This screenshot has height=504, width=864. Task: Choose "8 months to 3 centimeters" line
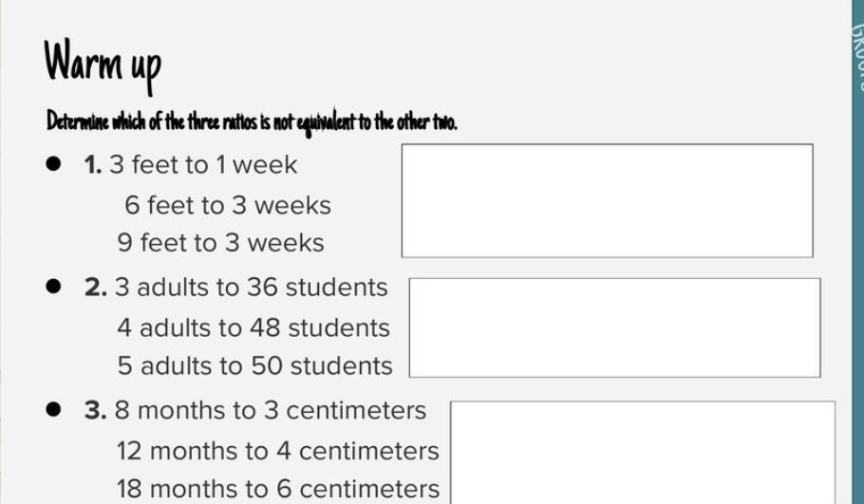(x=271, y=410)
